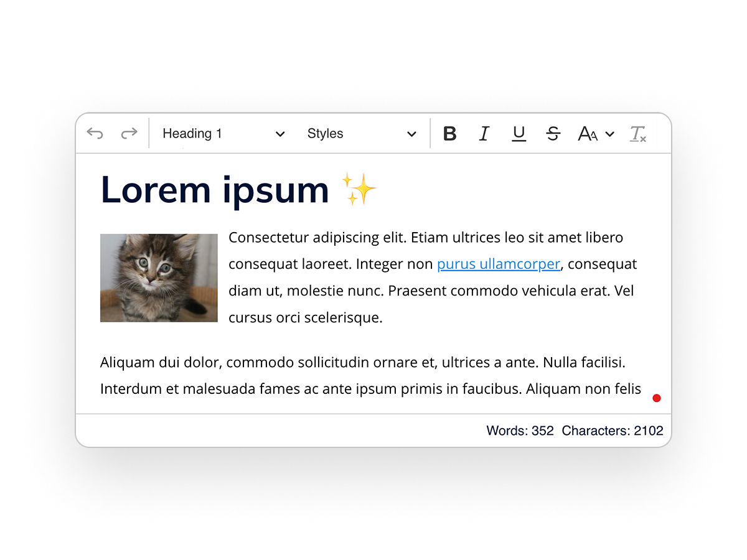Viewport: 747px width, 560px height.
Task: Open the purus ullamcorper link
Action: click(x=498, y=264)
